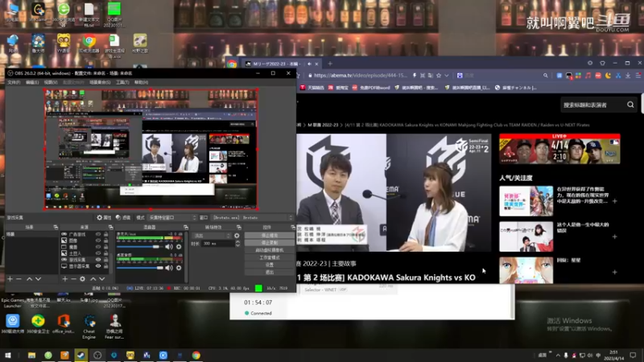Open OBS 编辑 menu
The height and width of the screenshot is (362, 644).
32,83
